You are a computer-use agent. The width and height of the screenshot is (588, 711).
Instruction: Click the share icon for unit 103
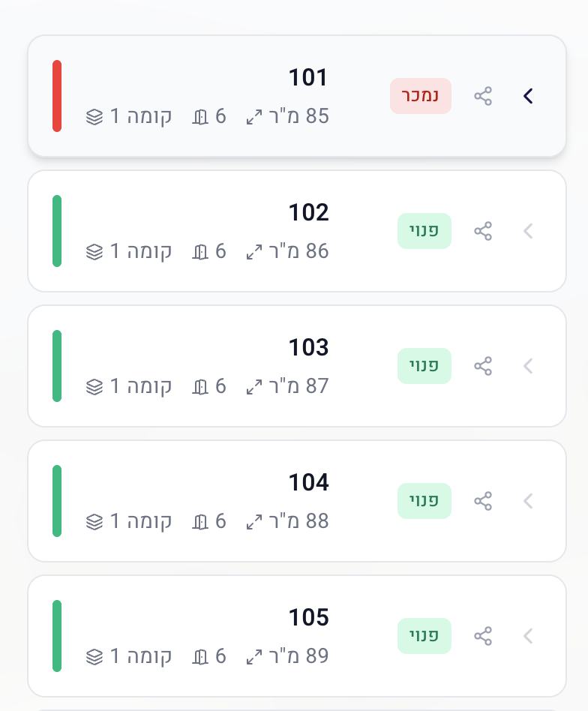click(x=483, y=366)
